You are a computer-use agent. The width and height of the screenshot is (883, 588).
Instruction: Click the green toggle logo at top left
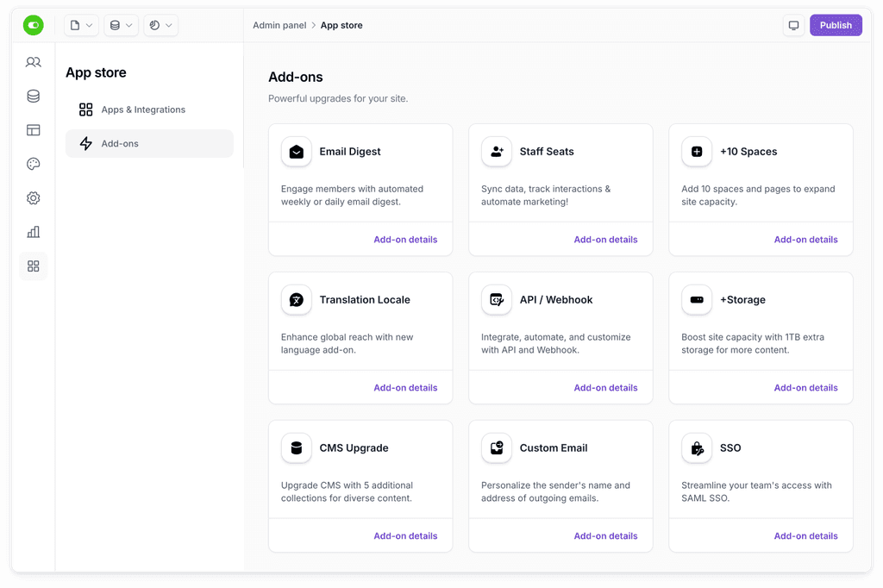pos(33,26)
